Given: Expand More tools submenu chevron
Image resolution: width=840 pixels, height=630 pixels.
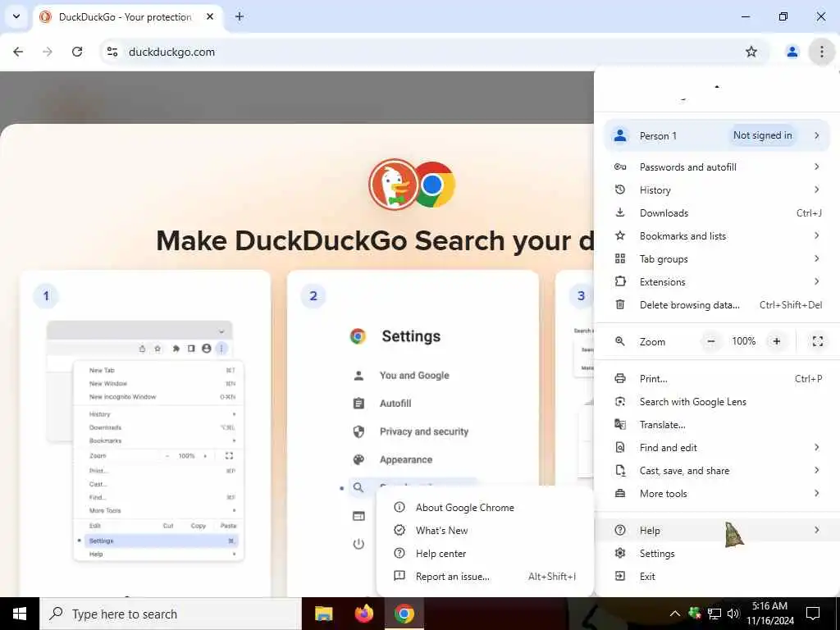Looking at the screenshot, I should pos(816,493).
